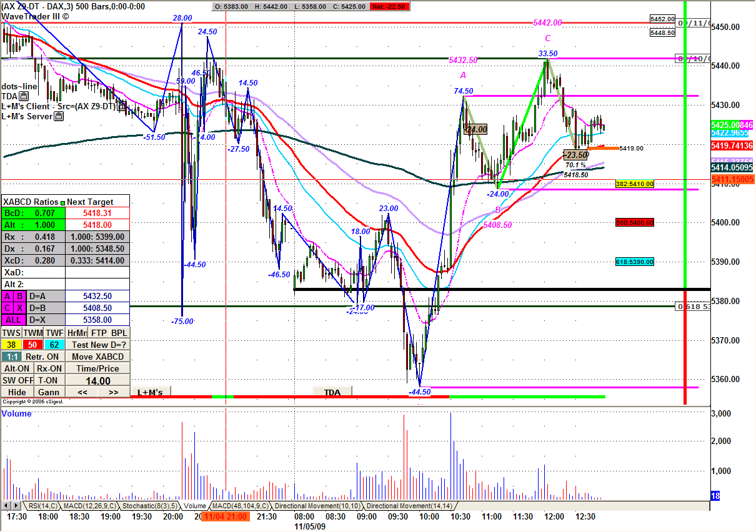Click the 5418.31 next target value
This screenshot has width=756, height=532.
[97, 214]
